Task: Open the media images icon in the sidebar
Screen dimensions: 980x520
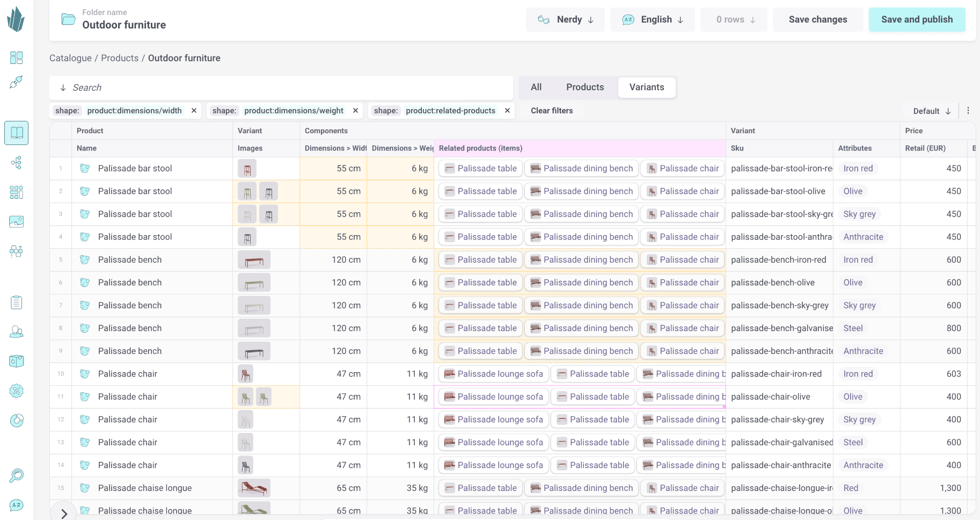Action: pos(17,221)
